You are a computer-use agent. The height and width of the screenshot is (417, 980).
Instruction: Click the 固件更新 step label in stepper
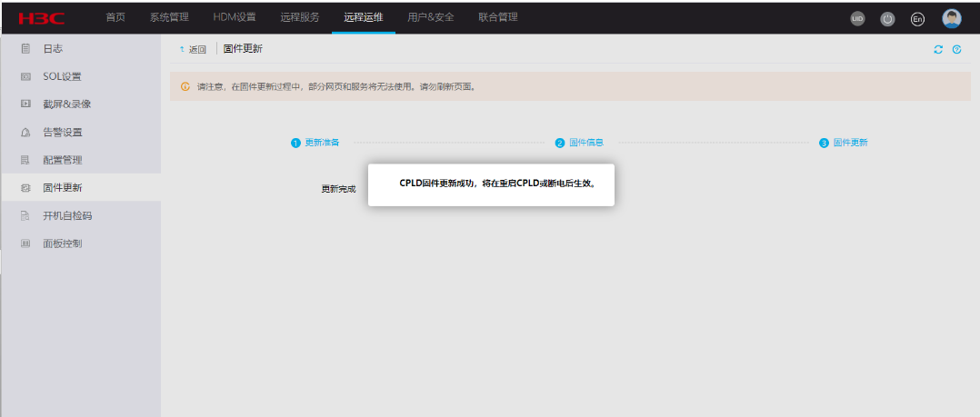tap(851, 143)
